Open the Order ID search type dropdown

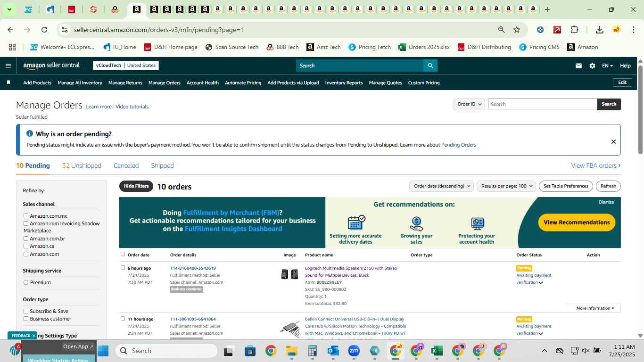[469, 104]
